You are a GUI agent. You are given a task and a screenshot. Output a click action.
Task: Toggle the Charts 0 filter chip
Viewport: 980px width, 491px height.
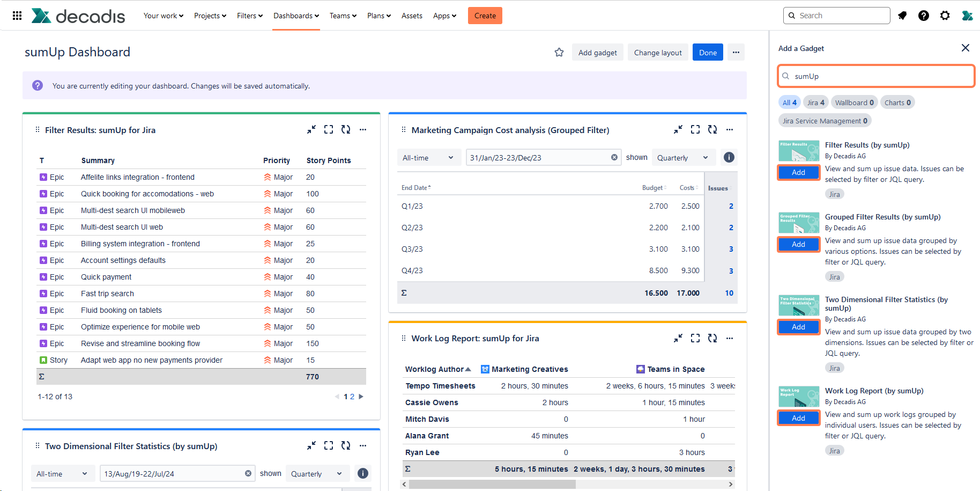click(x=897, y=102)
